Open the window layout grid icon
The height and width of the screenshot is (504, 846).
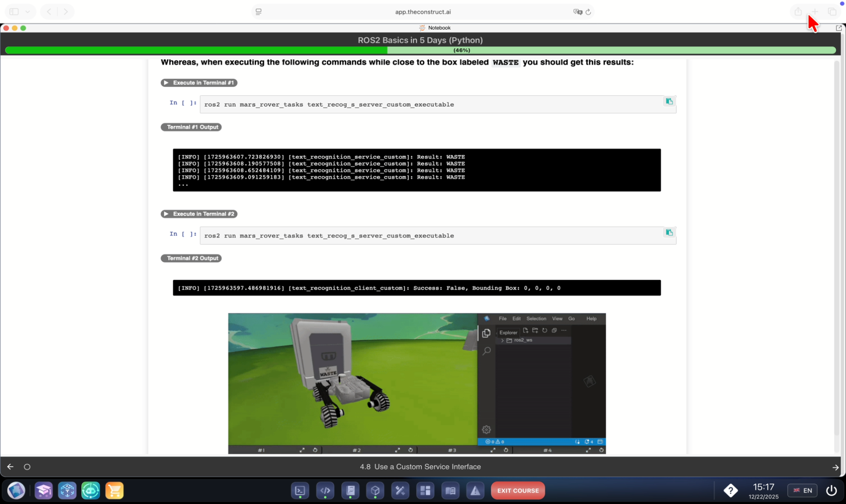point(425,491)
